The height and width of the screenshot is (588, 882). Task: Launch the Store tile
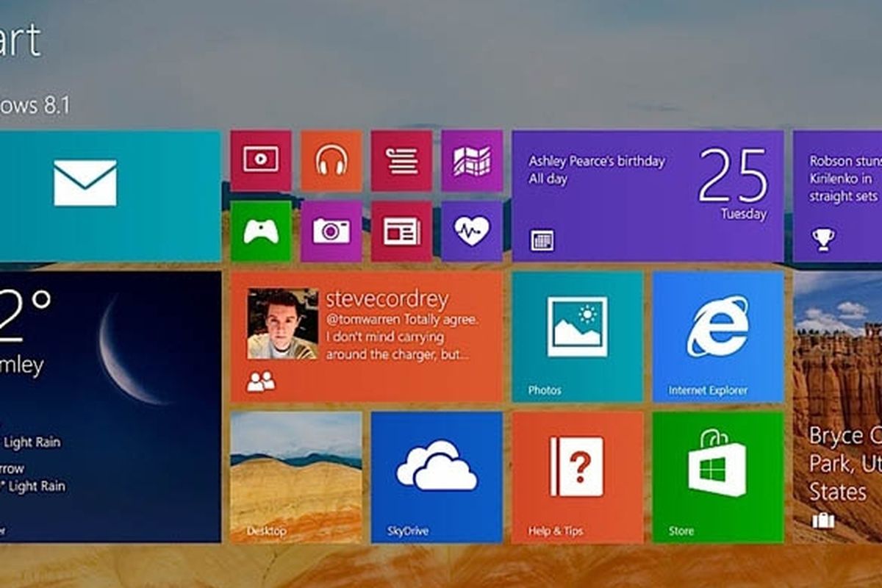[718, 477]
